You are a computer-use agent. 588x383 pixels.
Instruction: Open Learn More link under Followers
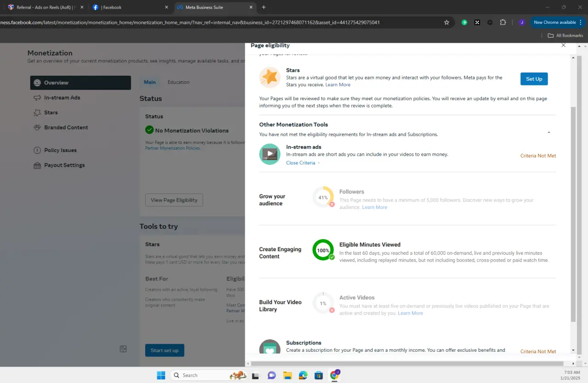[x=374, y=208]
